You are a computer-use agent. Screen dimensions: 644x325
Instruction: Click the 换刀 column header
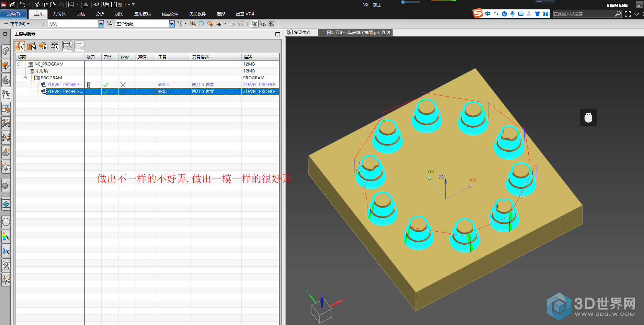click(x=93, y=57)
